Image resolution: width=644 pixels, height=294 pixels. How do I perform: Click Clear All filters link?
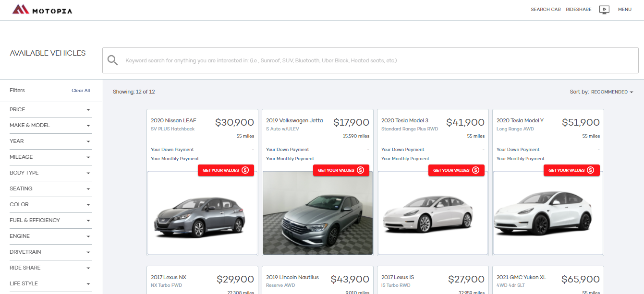coord(81,91)
